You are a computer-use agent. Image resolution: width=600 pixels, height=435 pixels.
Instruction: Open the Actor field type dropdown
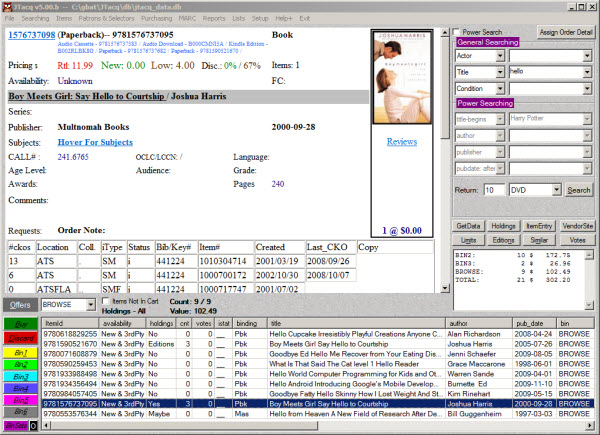point(500,56)
